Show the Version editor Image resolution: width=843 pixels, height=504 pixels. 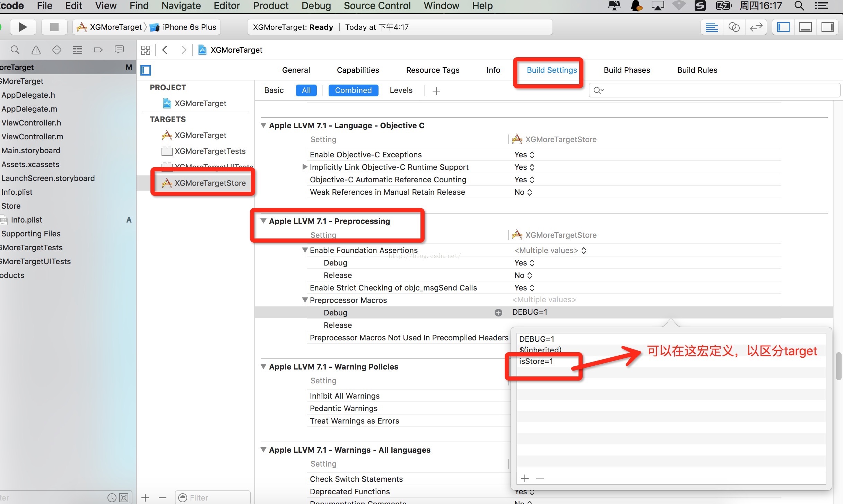[756, 27]
